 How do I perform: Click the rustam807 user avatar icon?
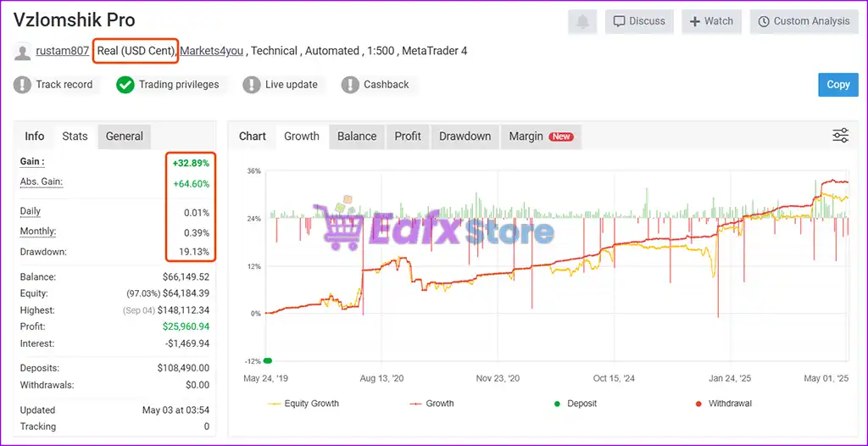pos(22,52)
